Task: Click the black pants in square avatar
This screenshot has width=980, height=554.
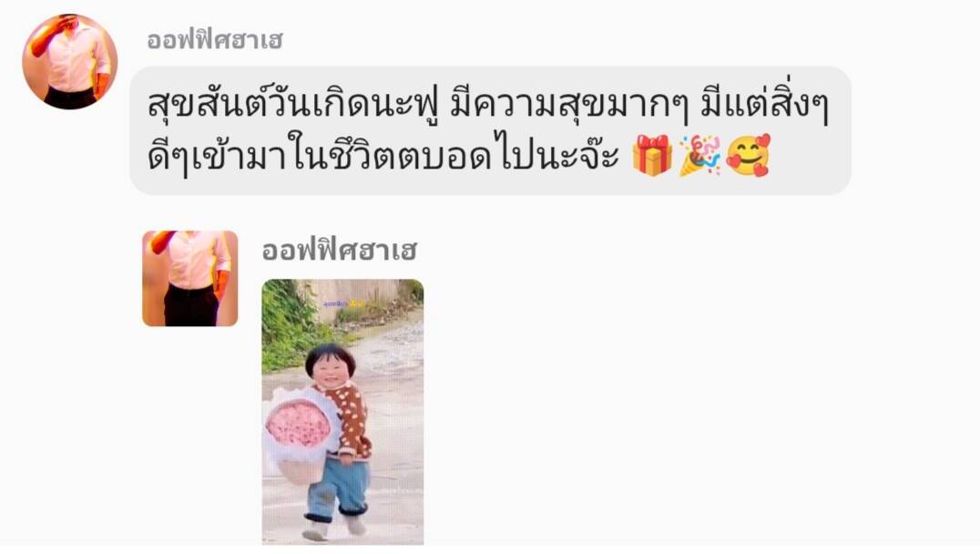Action: tap(191, 304)
